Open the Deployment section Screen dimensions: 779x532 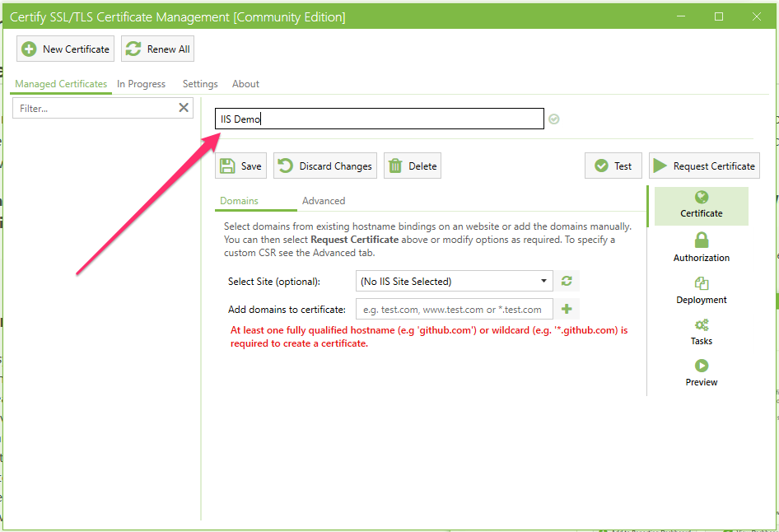(x=701, y=291)
